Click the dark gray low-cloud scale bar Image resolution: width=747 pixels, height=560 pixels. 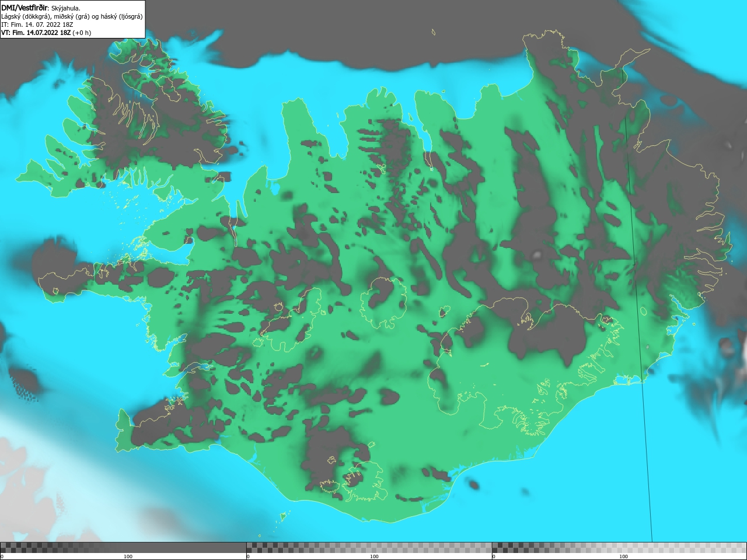coord(123,548)
